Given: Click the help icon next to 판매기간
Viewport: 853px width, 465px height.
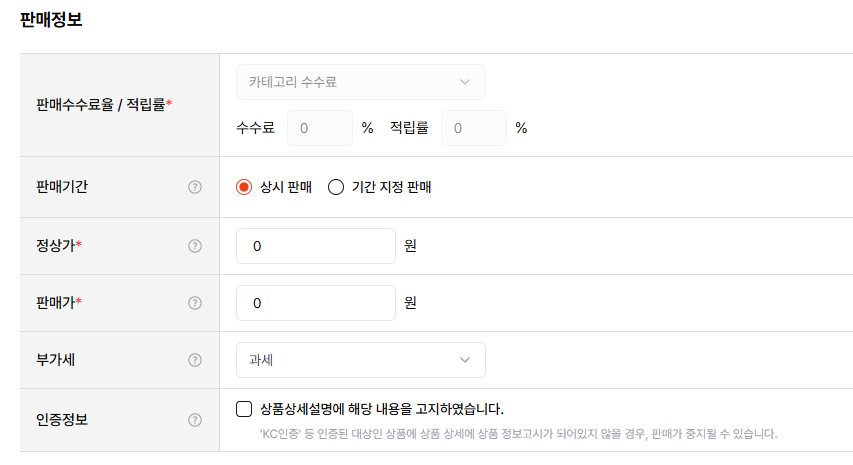Looking at the screenshot, I should [x=195, y=187].
